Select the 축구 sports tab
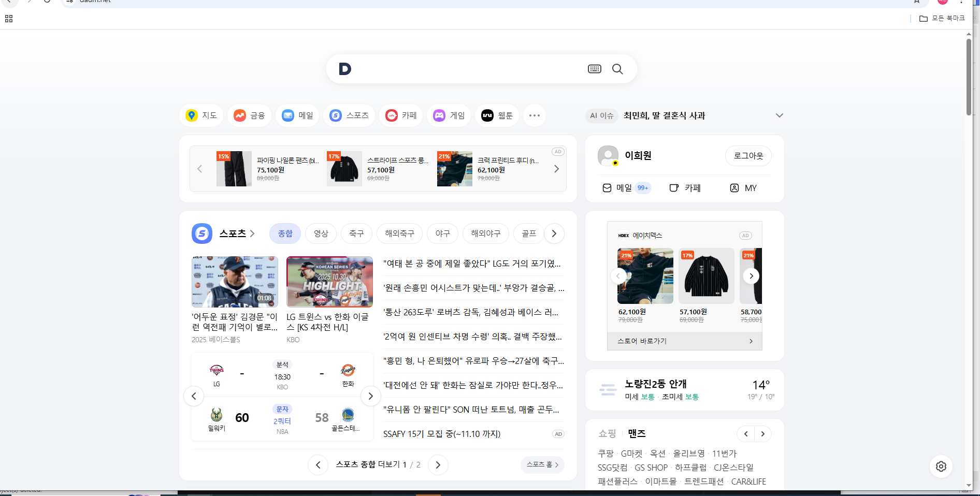Image resolution: width=980 pixels, height=496 pixels. pyautogui.click(x=356, y=234)
